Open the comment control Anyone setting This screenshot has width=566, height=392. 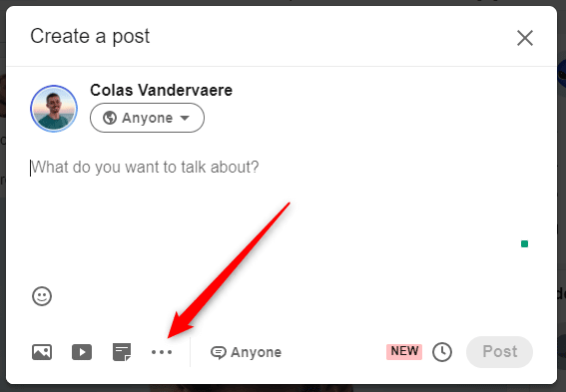coord(246,352)
